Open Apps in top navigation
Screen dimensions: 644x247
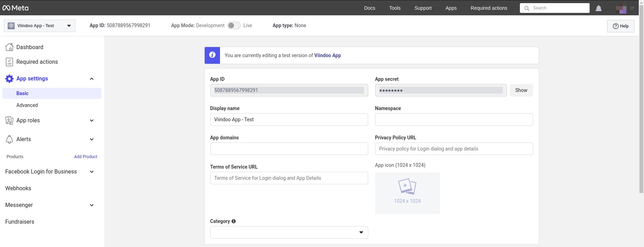pos(451,8)
